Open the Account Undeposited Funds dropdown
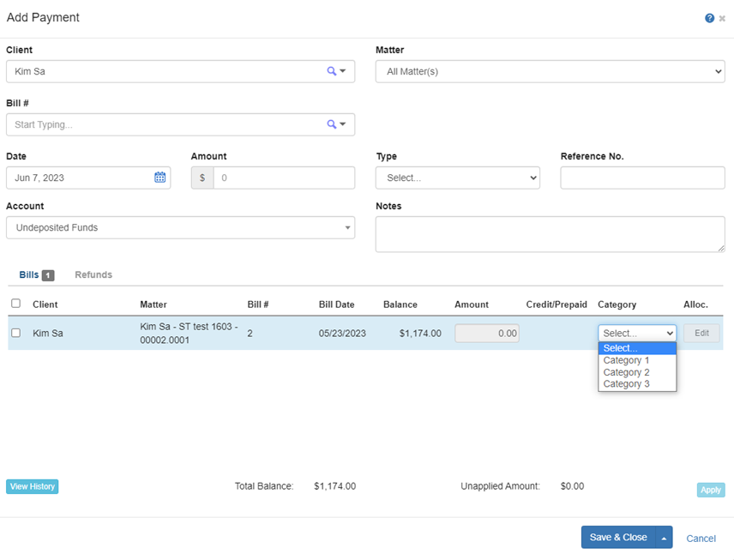Screen dimensions: 734x560 coord(180,227)
